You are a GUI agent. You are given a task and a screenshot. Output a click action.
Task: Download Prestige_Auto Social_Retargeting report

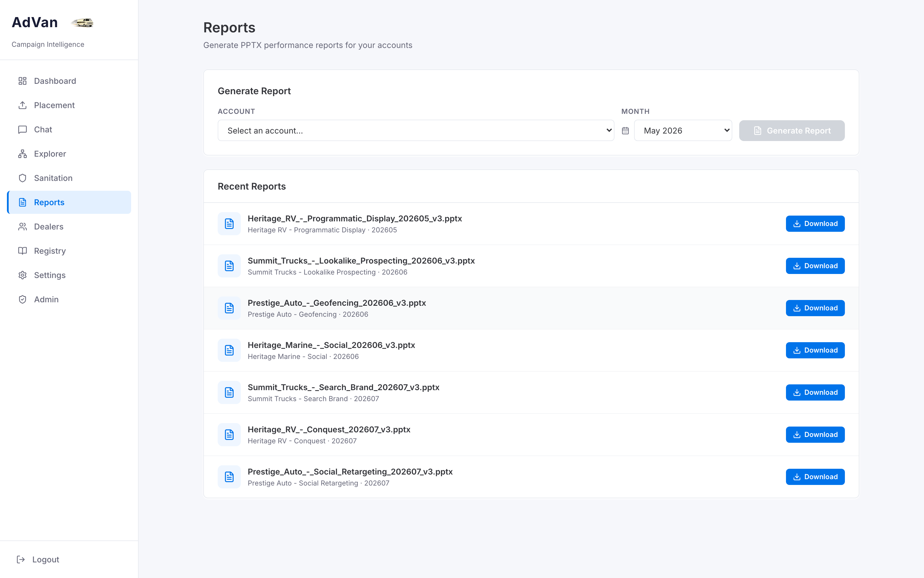tap(815, 477)
